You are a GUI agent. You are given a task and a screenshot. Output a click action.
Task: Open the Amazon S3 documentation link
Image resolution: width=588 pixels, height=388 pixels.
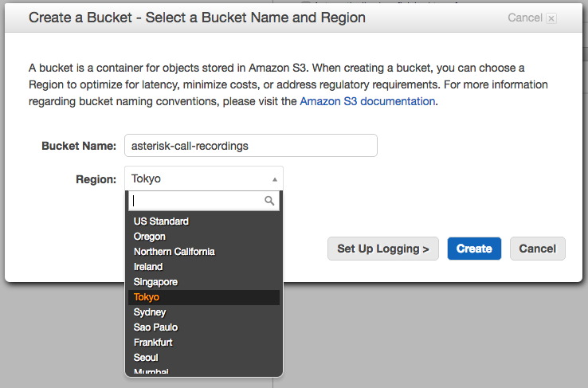click(367, 101)
